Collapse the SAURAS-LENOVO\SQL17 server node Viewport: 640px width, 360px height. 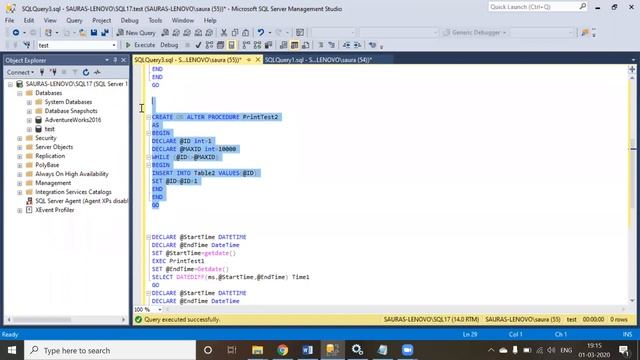[10, 84]
